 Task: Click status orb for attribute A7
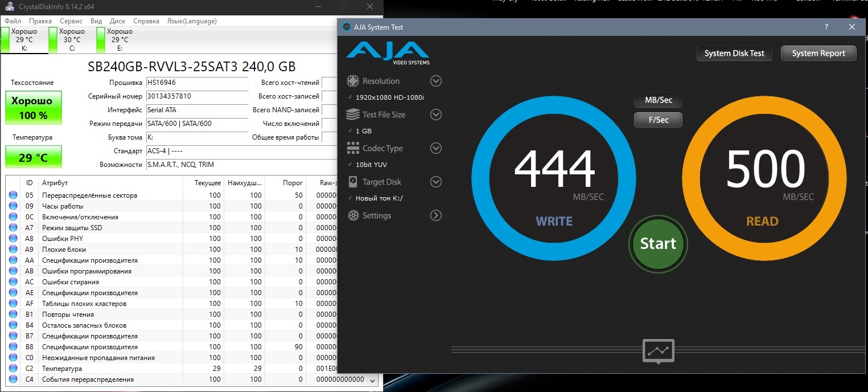pyautogui.click(x=13, y=228)
